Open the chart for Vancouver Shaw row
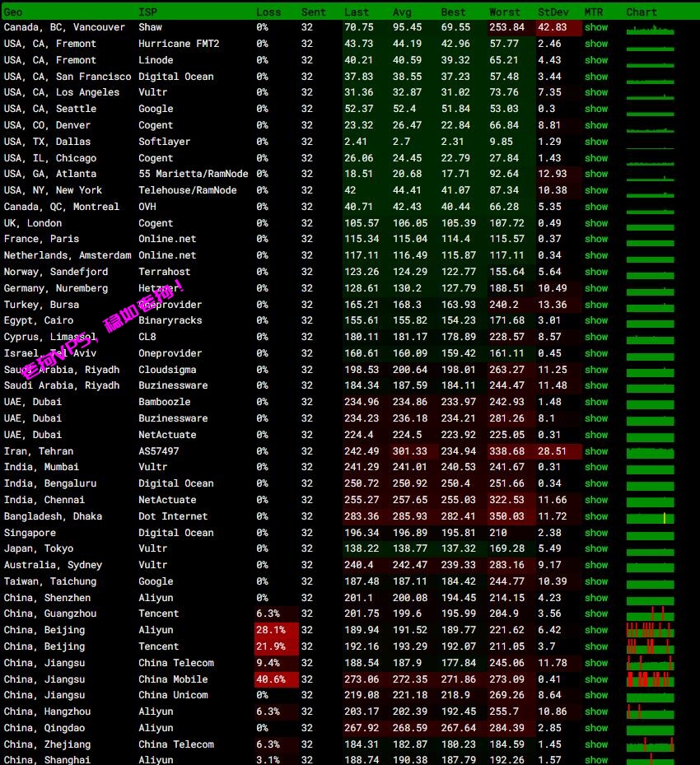This screenshot has width=700, height=765. coord(651,29)
